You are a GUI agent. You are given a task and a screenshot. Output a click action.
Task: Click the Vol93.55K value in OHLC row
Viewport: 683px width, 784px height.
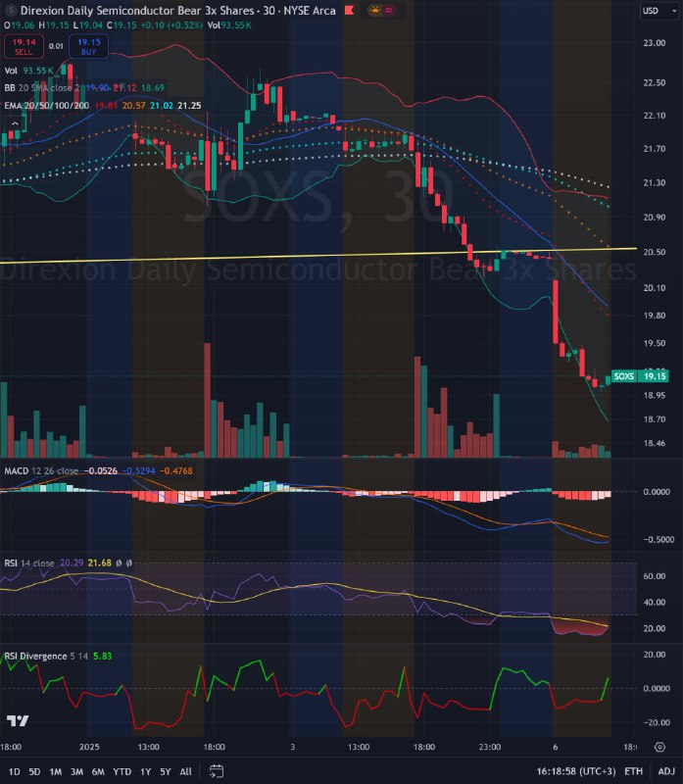click(x=229, y=25)
